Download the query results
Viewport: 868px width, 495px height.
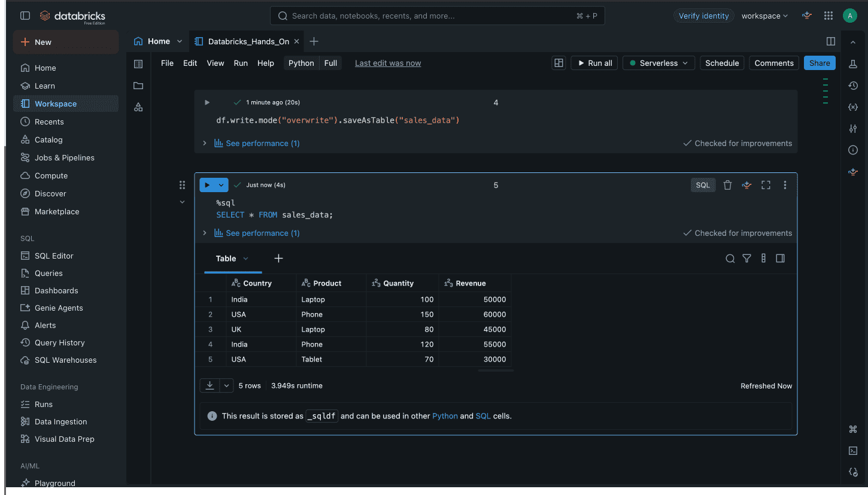[x=210, y=385]
